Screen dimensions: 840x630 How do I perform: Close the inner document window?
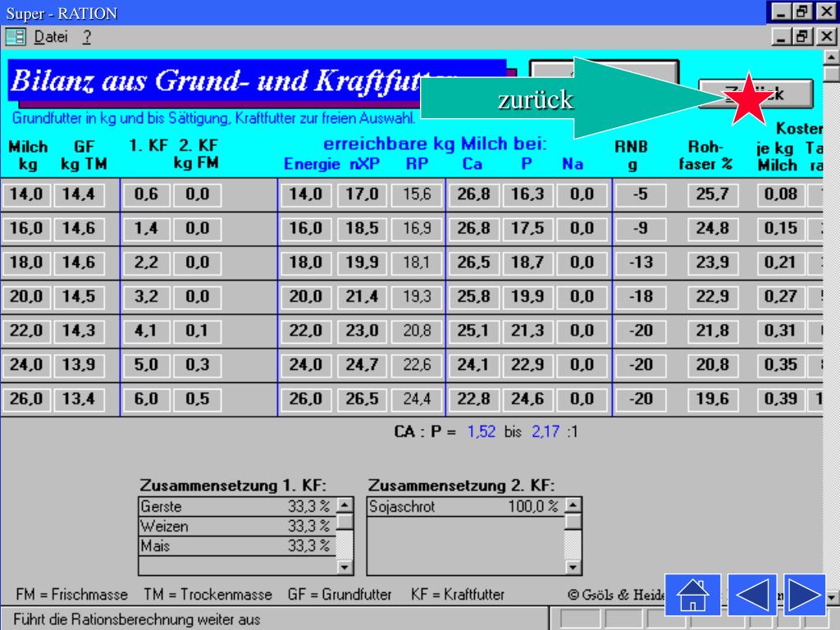(826, 36)
